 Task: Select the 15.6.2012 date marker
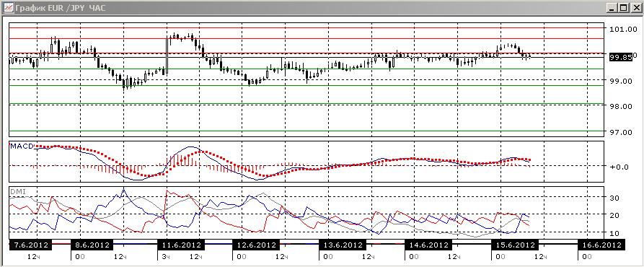515,245
